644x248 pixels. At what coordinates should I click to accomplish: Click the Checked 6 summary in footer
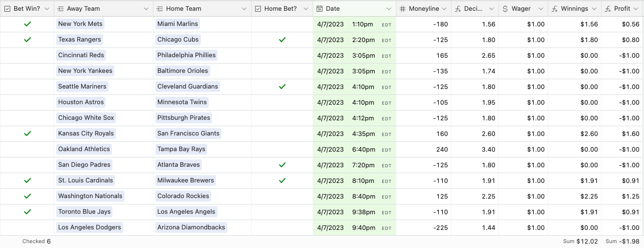coord(37,241)
